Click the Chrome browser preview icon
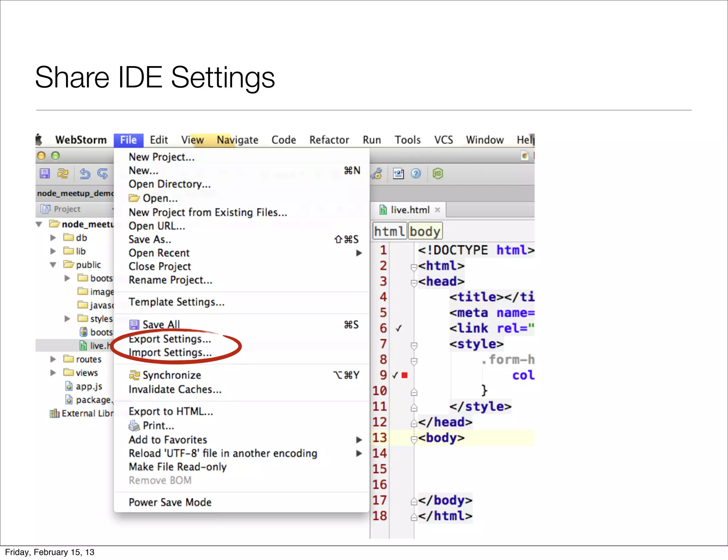The image size is (728, 560). tap(525, 156)
